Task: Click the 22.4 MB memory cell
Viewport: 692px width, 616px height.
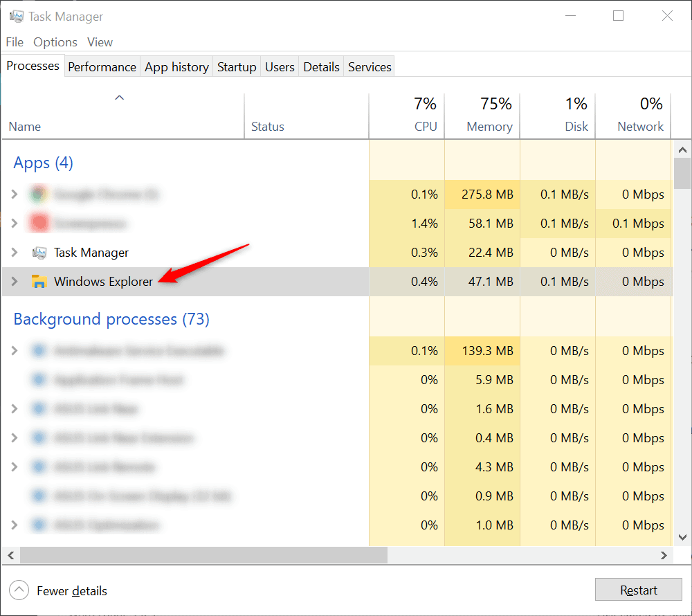Action: coord(482,253)
